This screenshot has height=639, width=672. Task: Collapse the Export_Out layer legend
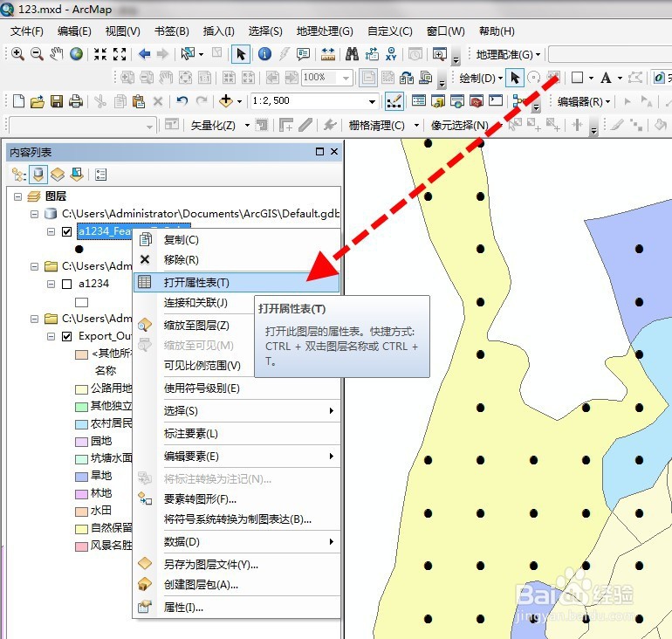[x=51, y=336]
